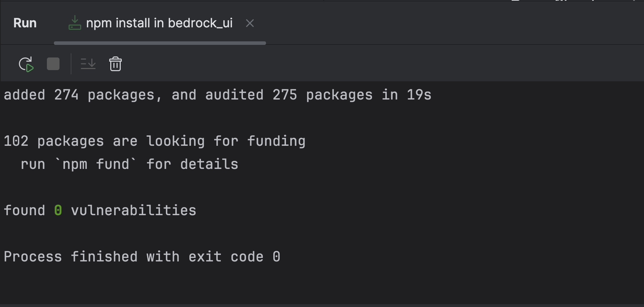
Task: Click the 'Process finished' output text
Action: (70, 257)
